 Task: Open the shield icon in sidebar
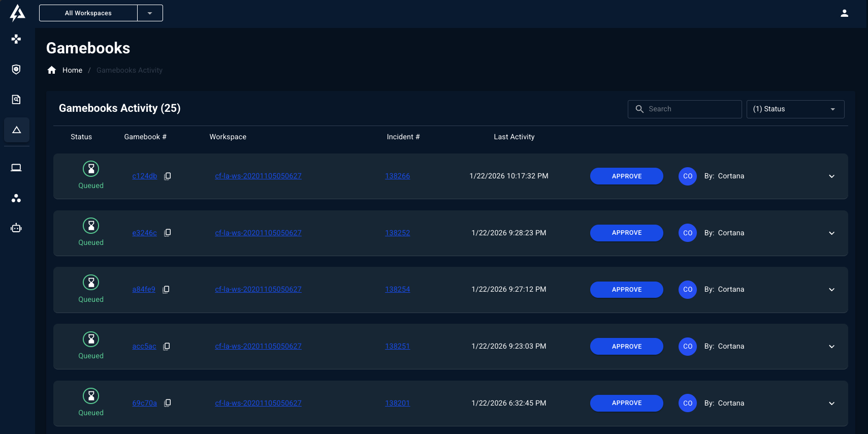point(16,69)
